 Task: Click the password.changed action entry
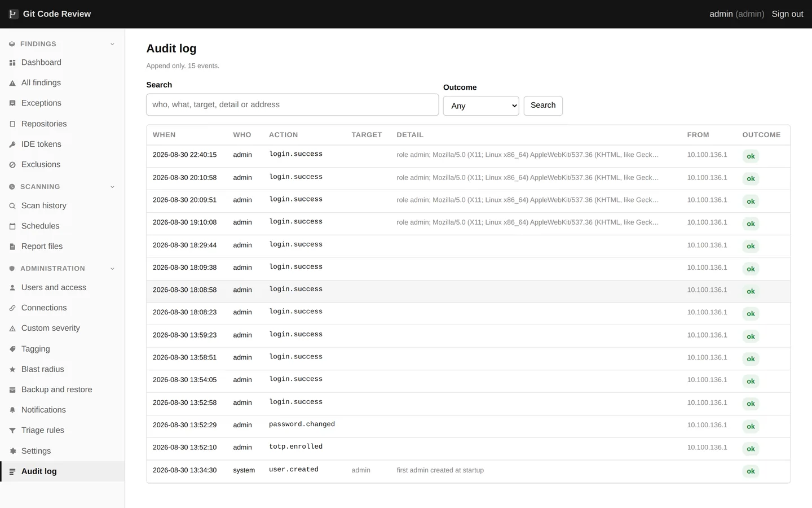(302, 424)
